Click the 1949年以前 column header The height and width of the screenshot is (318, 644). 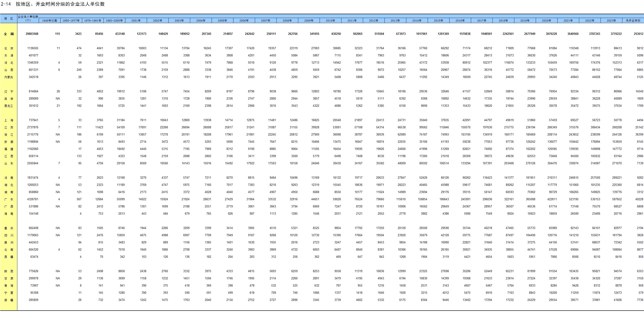(50, 20)
